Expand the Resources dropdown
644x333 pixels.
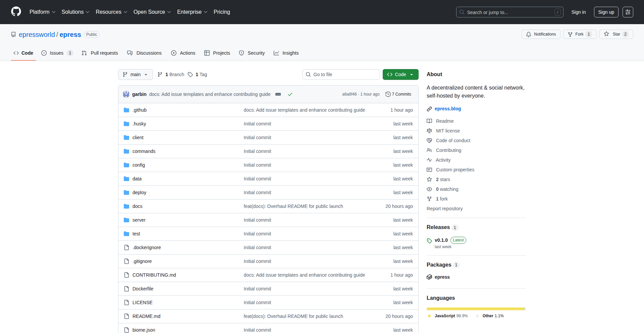tap(111, 12)
